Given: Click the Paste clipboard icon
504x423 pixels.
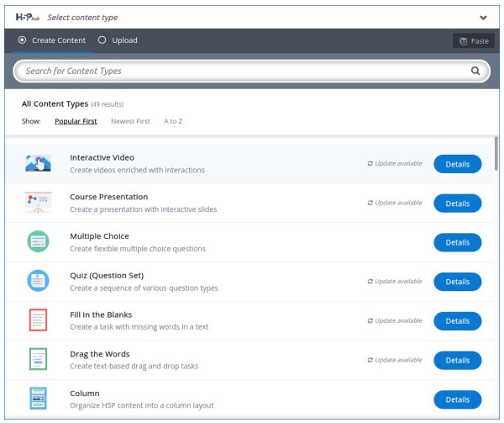Looking at the screenshot, I should coord(463,41).
